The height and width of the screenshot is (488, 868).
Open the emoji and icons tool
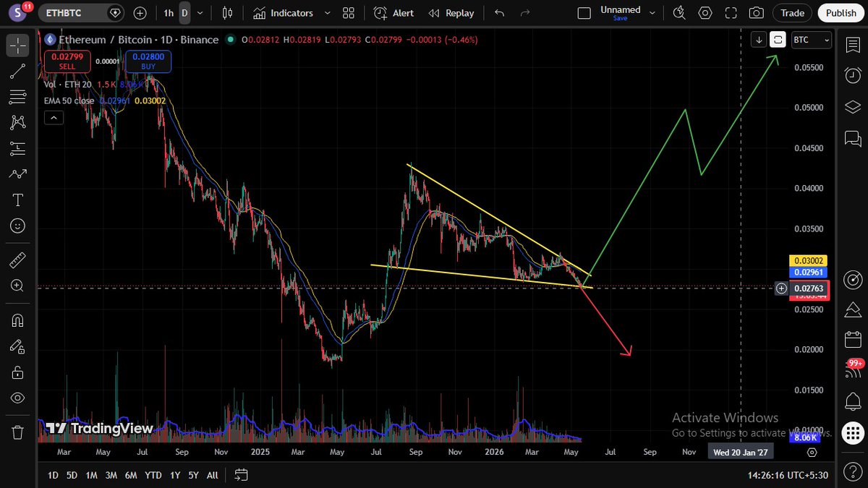(18, 226)
